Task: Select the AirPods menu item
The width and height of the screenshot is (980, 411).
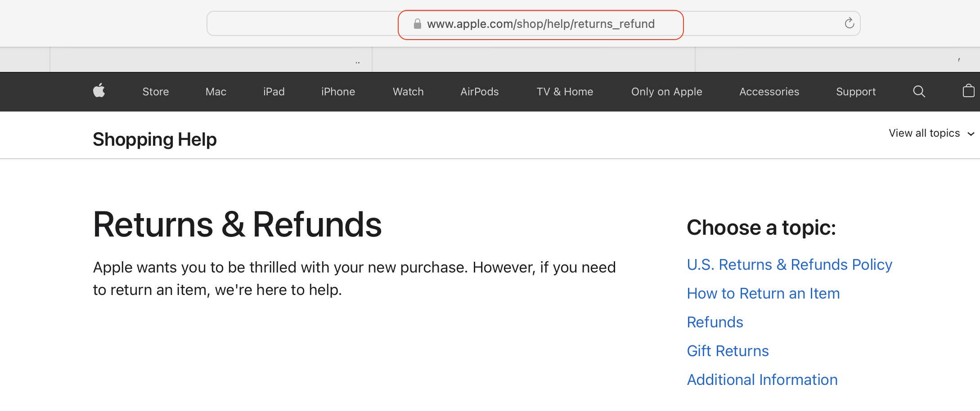Action: point(480,91)
